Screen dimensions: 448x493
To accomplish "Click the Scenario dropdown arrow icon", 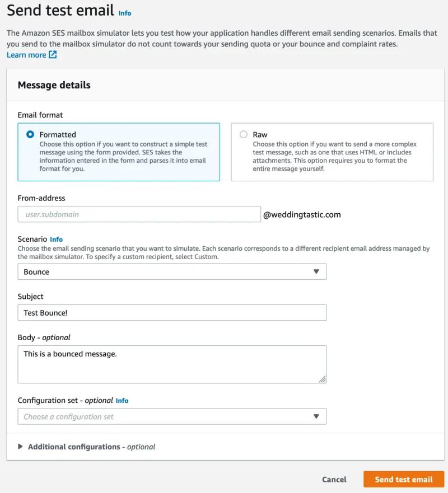I will coord(316,271).
